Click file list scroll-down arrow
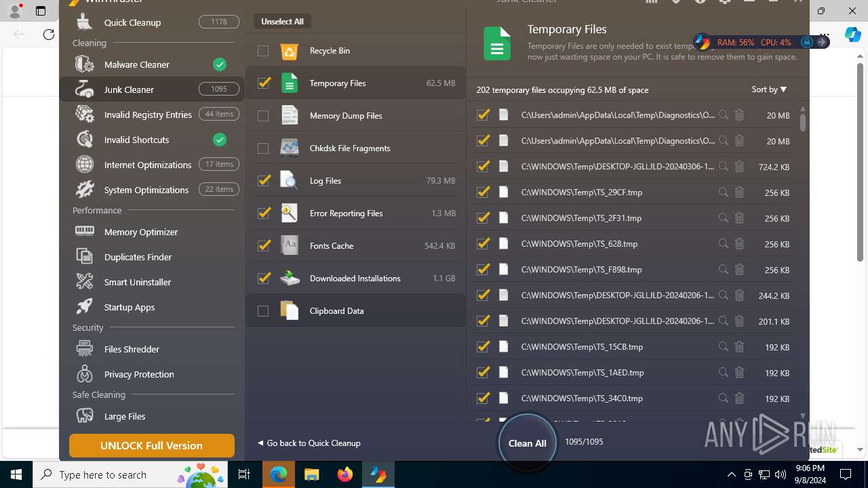This screenshot has width=868, height=488. pos(803,416)
